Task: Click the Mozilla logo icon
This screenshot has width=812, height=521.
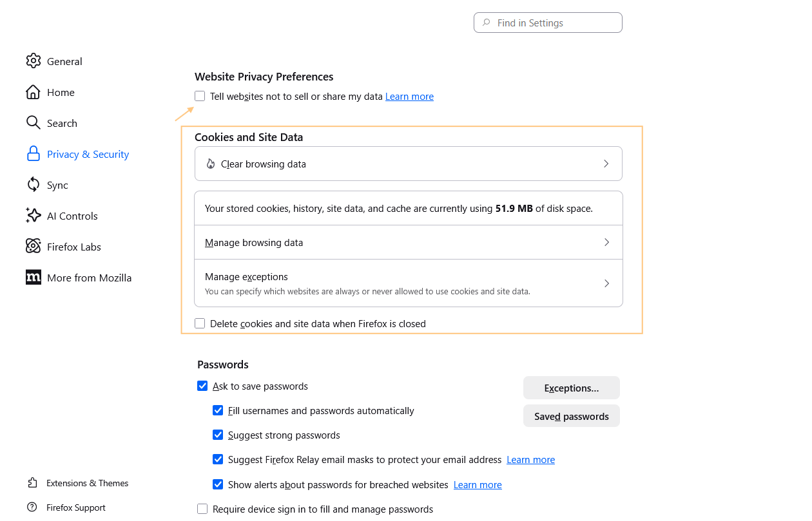Action: click(34, 277)
